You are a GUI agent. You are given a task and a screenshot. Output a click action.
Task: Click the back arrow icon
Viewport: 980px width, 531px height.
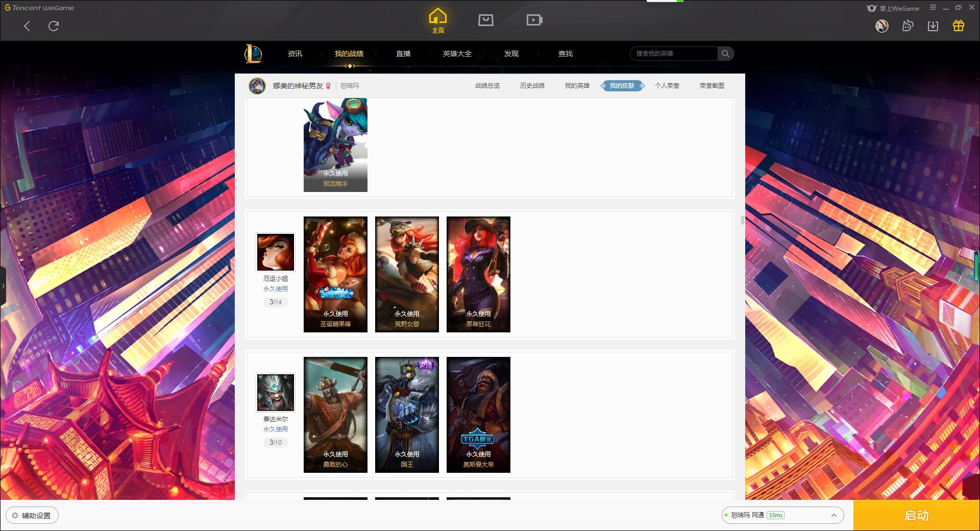click(x=27, y=26)
